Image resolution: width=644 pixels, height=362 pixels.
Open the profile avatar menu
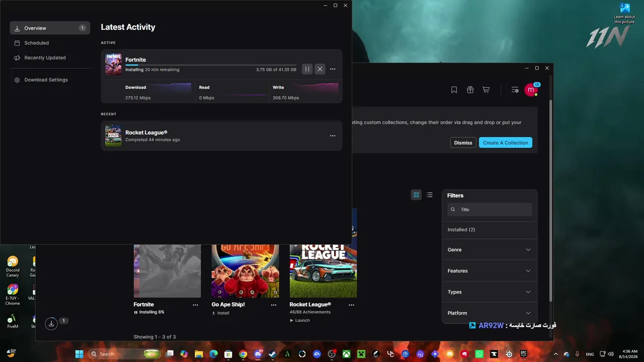[531, 90]
